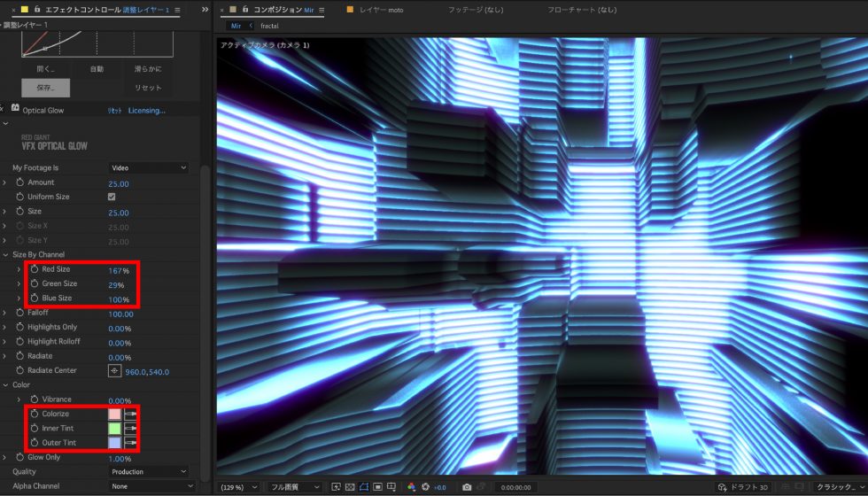Viewport: 868px width, 496px height.
Task: Open the My Footage Is dropdown
Action: [148, 167]
